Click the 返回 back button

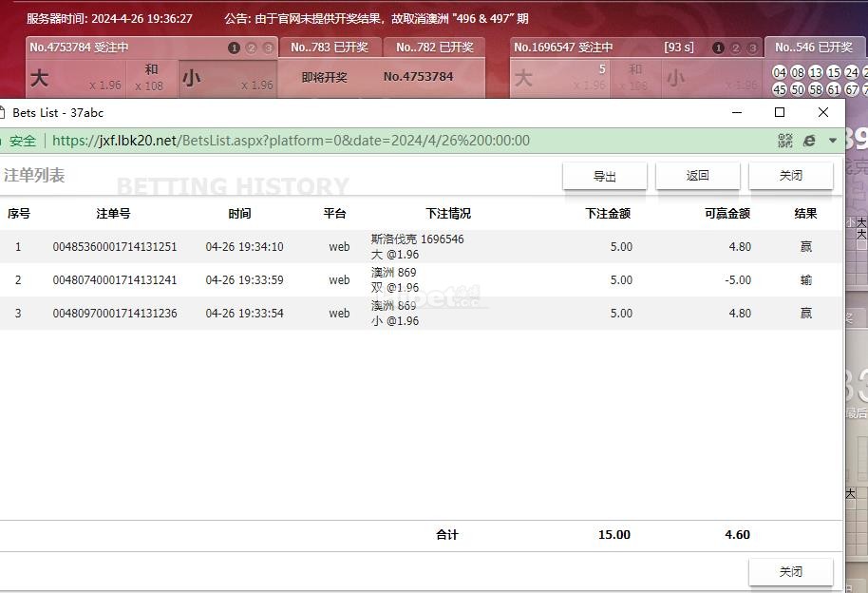tap(697, 176)
